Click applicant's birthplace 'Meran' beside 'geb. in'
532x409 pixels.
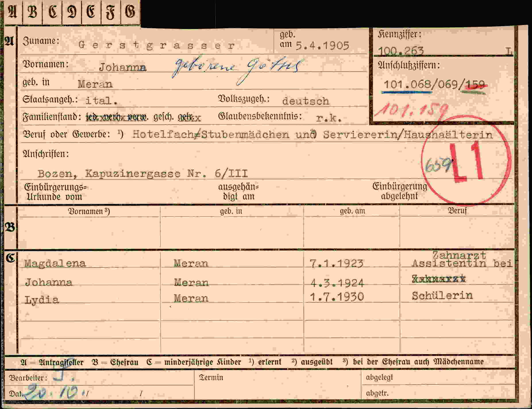click(95, 84)
